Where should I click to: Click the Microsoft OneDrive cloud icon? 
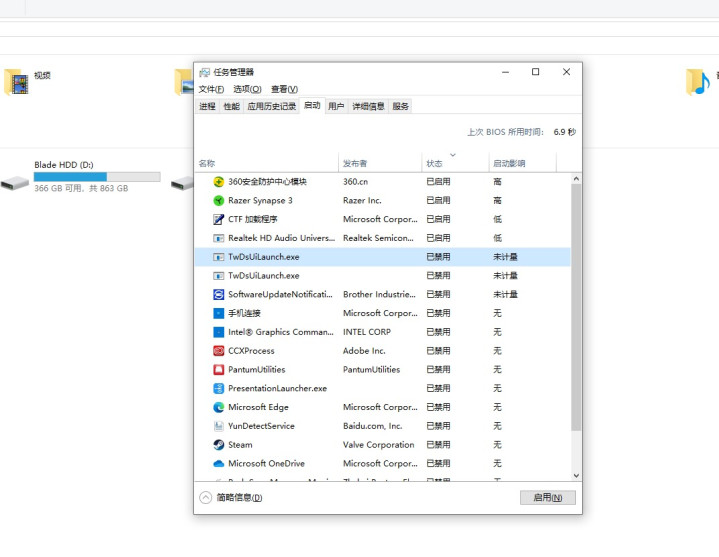(x=219, y=463)
